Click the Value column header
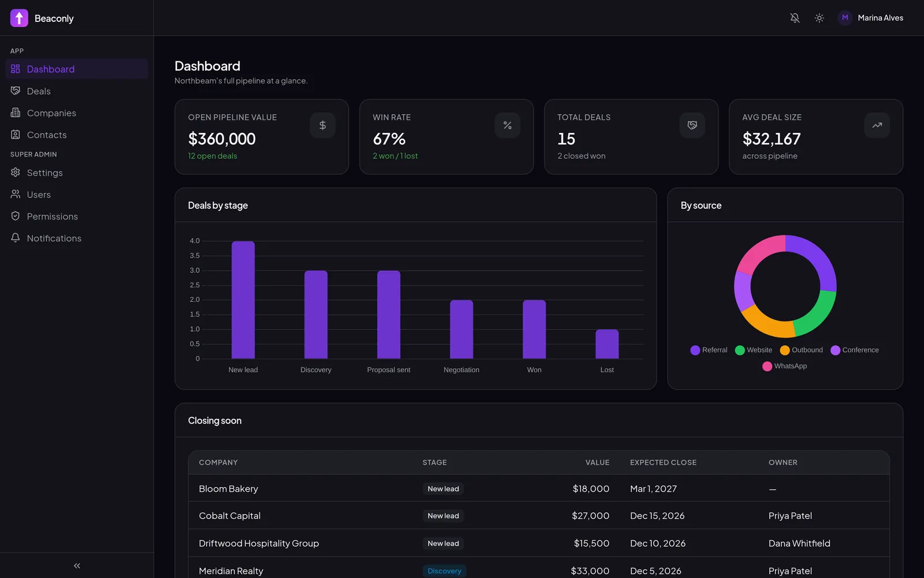The image size is (924, 578). 597,462
